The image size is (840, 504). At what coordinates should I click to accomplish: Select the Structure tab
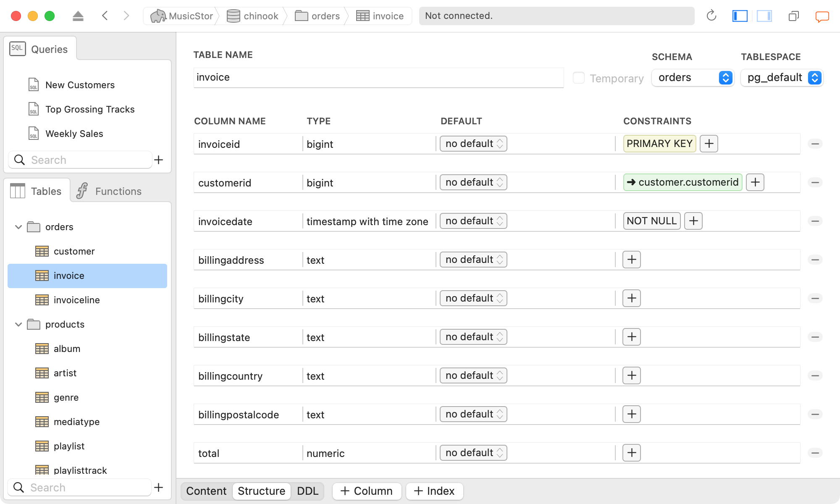tap(261, 491)
